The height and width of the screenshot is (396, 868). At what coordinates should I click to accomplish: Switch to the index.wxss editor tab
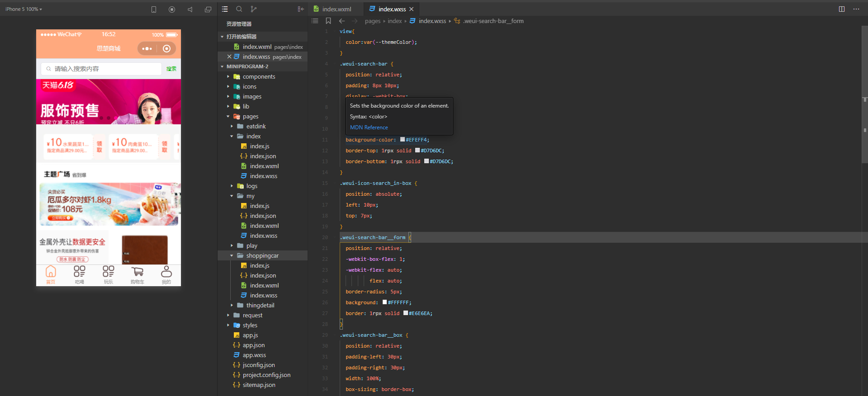tap(392, 9)
